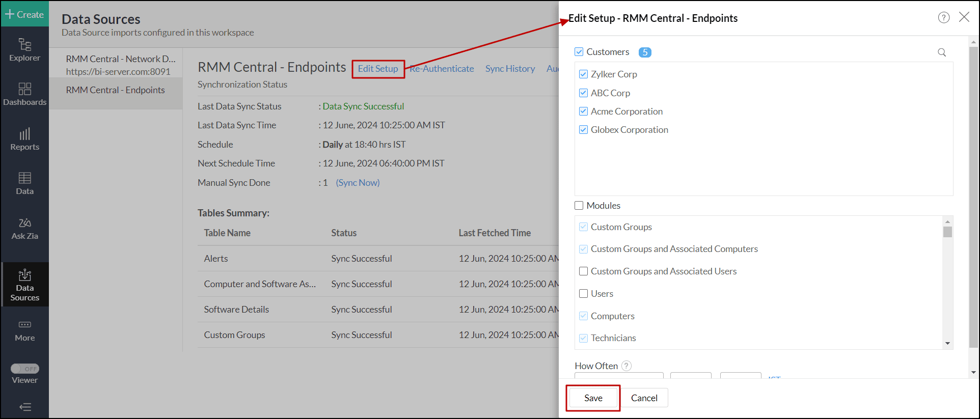Check the Modules select-all checkbox
This screenshot has width=980, height=419.
coord(579,206)
